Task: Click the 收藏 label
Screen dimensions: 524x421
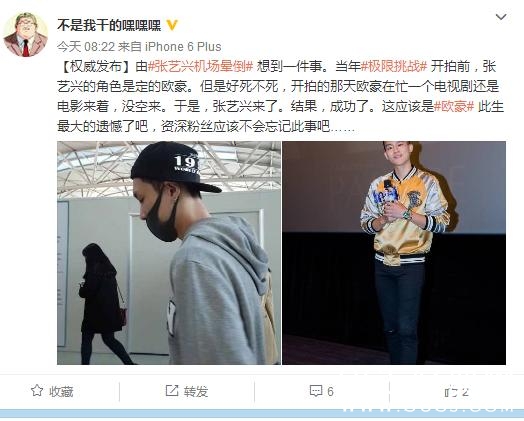Action: coord(61,391)
